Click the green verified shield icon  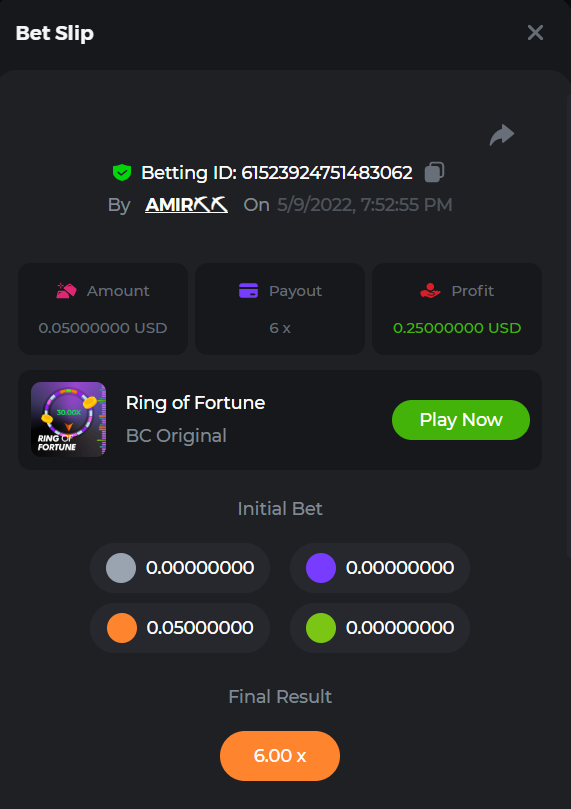click(122, 172)
